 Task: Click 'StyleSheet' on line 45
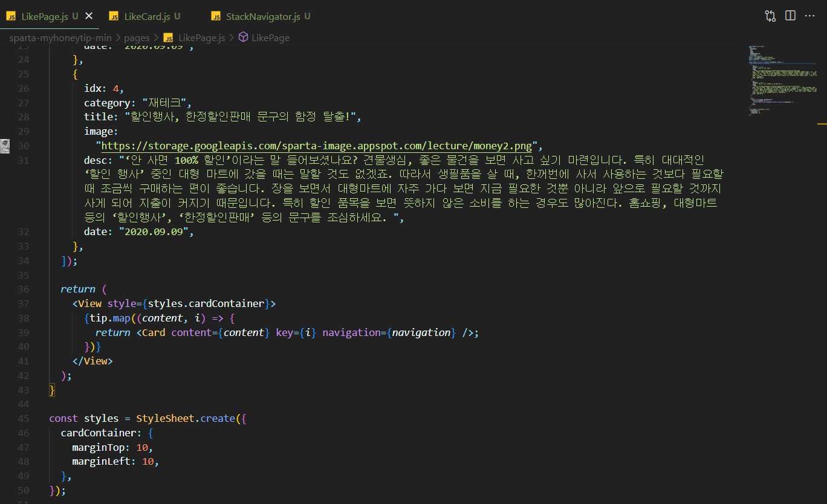pyautogui.click(x=165, y=418)
